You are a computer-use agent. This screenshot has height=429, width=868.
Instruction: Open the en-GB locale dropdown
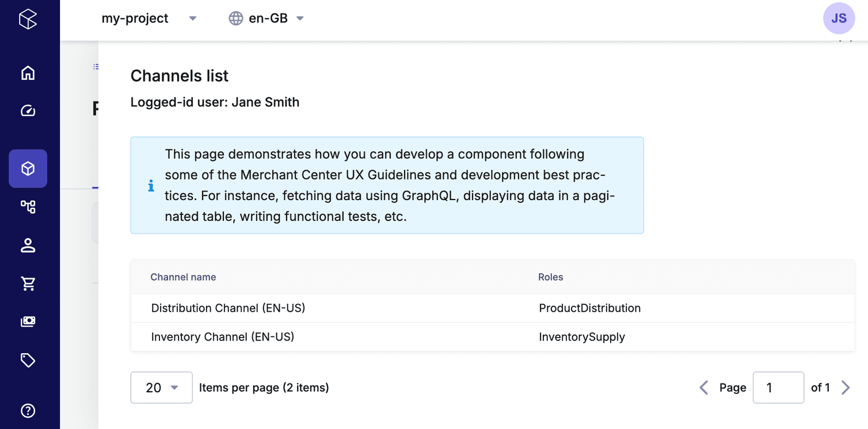pos(267,18)
